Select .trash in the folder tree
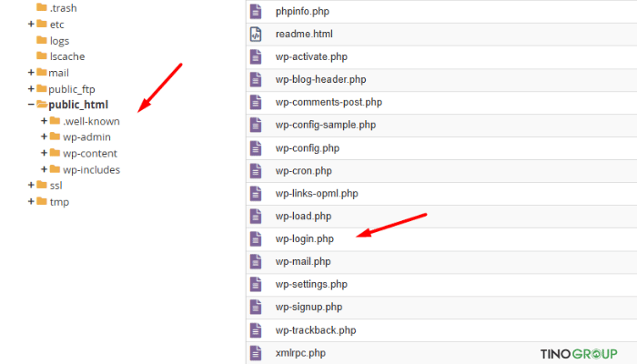 point(64,8)
